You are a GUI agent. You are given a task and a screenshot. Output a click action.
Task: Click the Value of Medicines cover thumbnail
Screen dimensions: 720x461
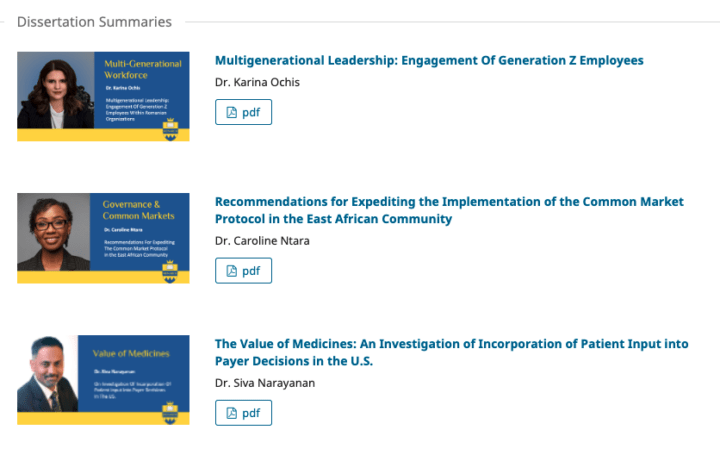click(x=103, y=380)
